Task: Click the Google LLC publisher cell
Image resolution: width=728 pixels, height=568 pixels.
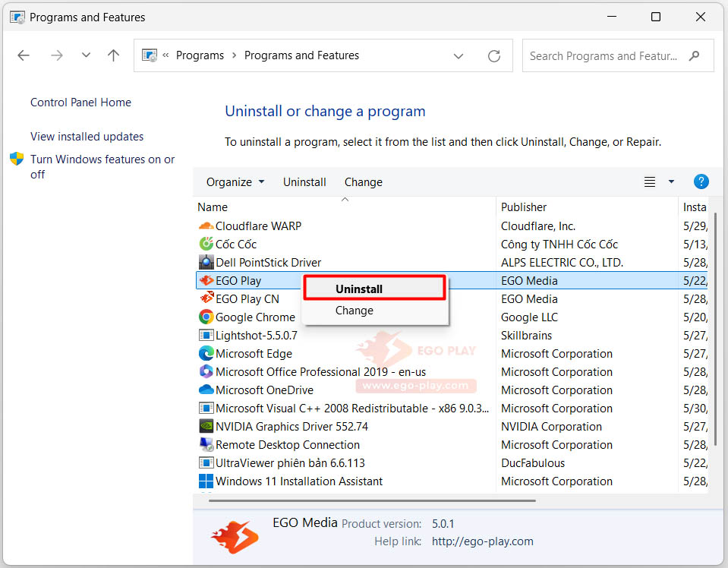Action: tap(529, 317)
